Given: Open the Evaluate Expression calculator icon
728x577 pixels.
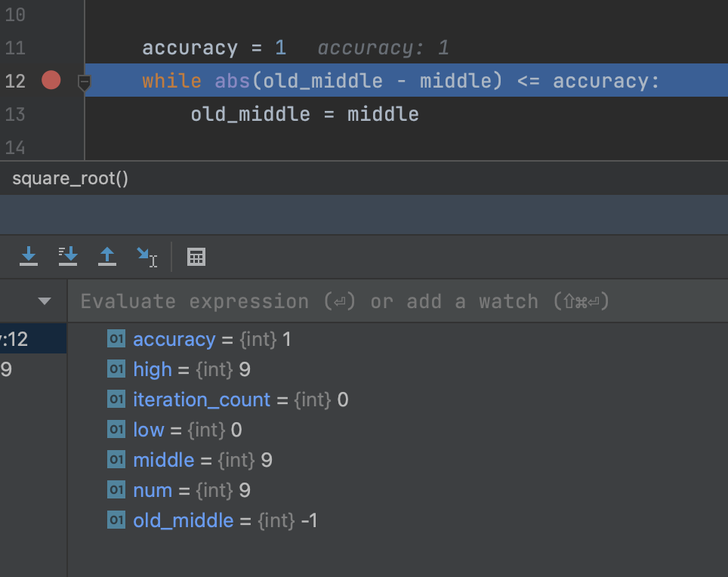Looking at the screenshot, I should 196,257.
